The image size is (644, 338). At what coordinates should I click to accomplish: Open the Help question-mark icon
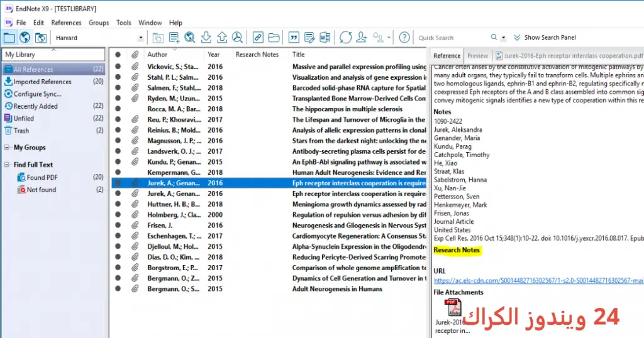coord(404,38)
